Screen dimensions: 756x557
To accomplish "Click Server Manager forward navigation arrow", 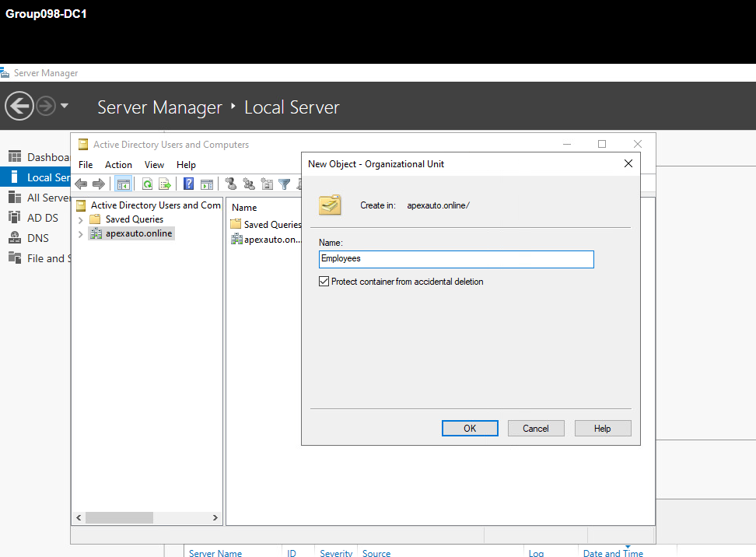I will (47, 106).
